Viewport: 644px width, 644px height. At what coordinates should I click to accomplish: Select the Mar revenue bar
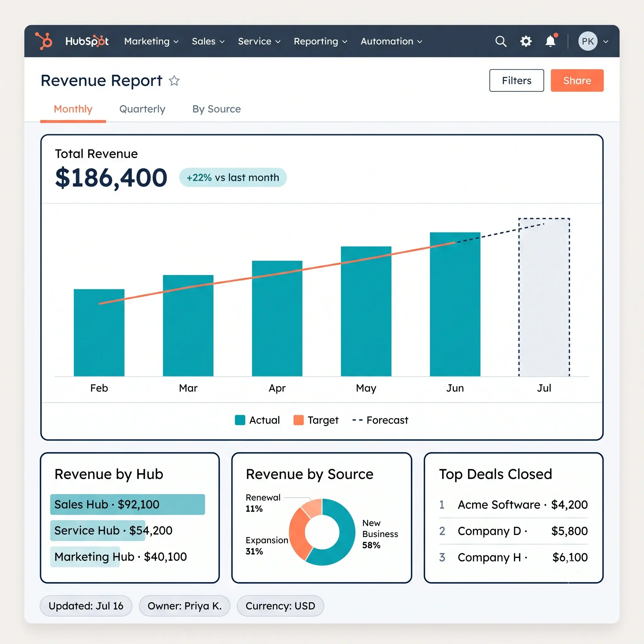coord(188,326)
